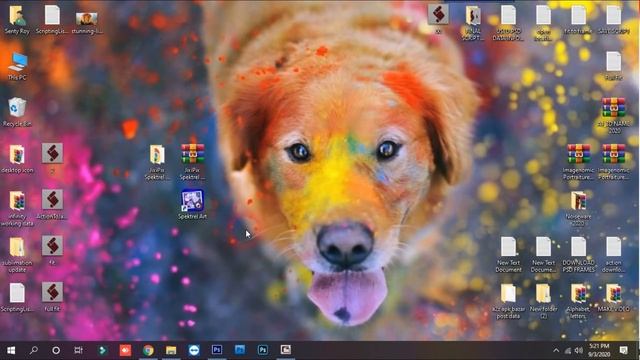The image size is (640, 360).
Task: Open File Explorer from the taskbar
Action: click(171, 350)
